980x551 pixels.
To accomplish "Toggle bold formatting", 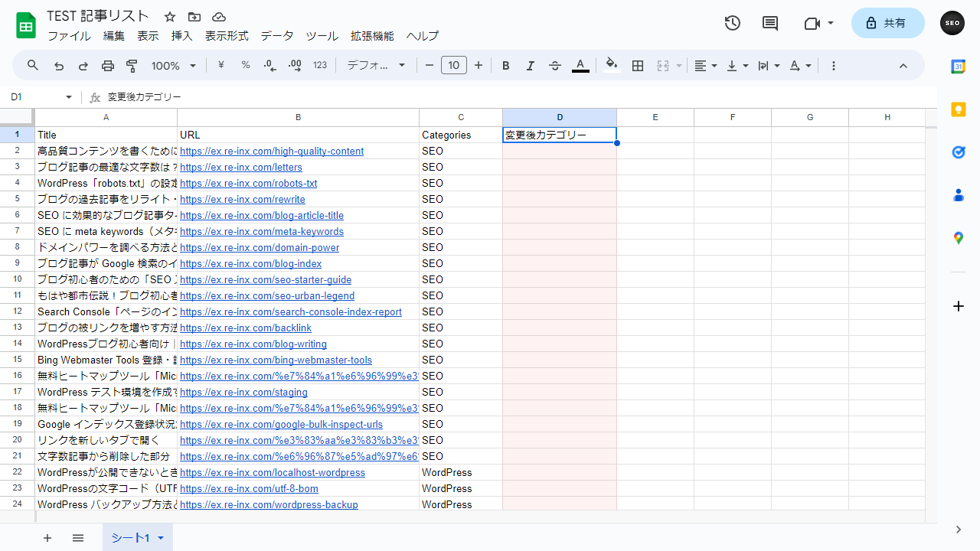I will [x=506, y=66].
